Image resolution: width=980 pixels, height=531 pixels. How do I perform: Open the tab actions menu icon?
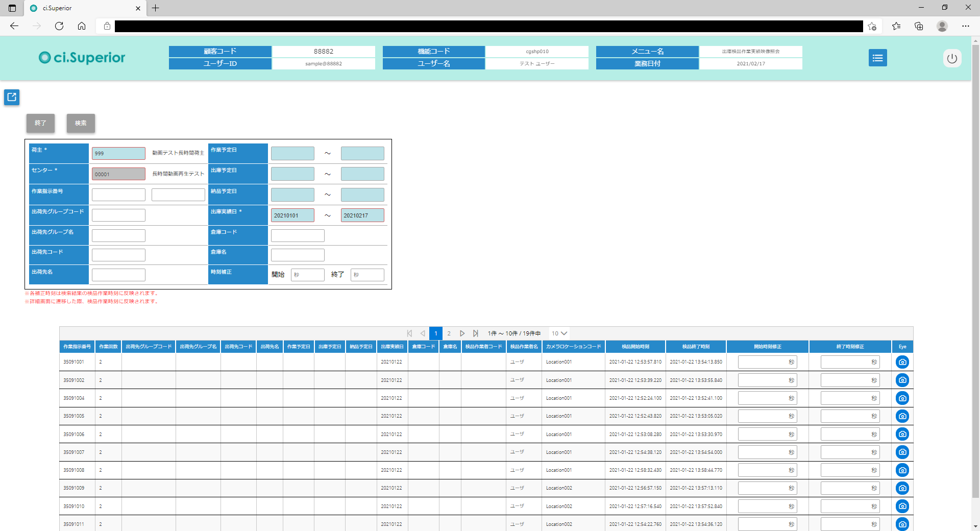coord(12,8)
